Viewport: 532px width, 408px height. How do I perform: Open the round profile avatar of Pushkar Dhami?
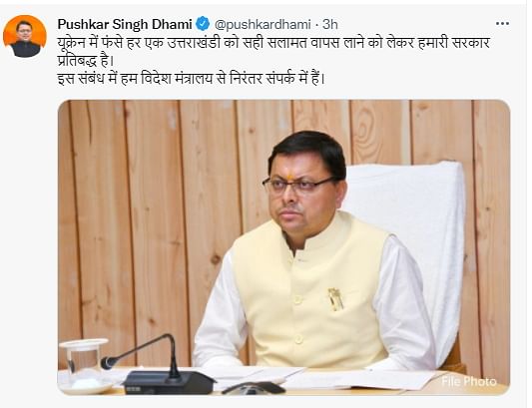point(25,36)
